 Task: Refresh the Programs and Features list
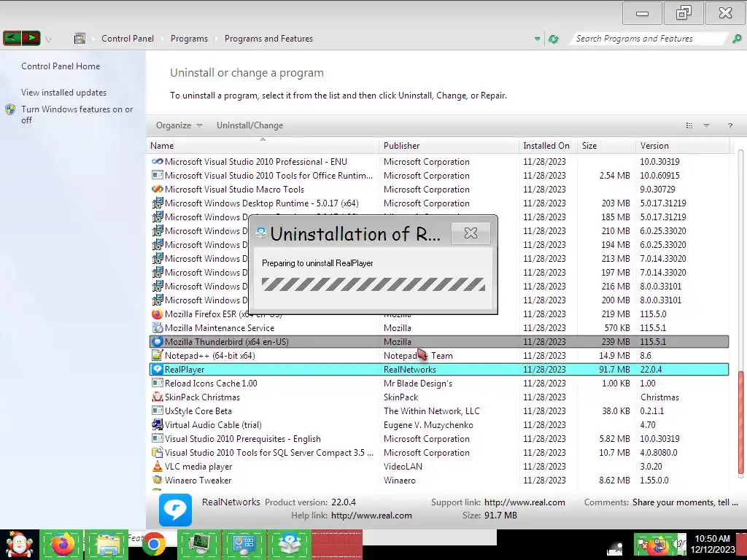tap(553, 39)
